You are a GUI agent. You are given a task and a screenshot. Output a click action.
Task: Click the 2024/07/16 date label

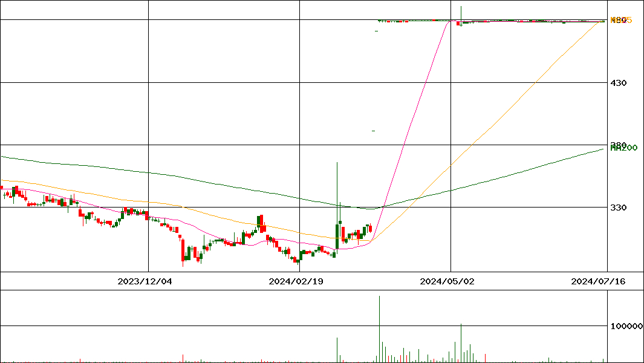[x=598, y=281]
